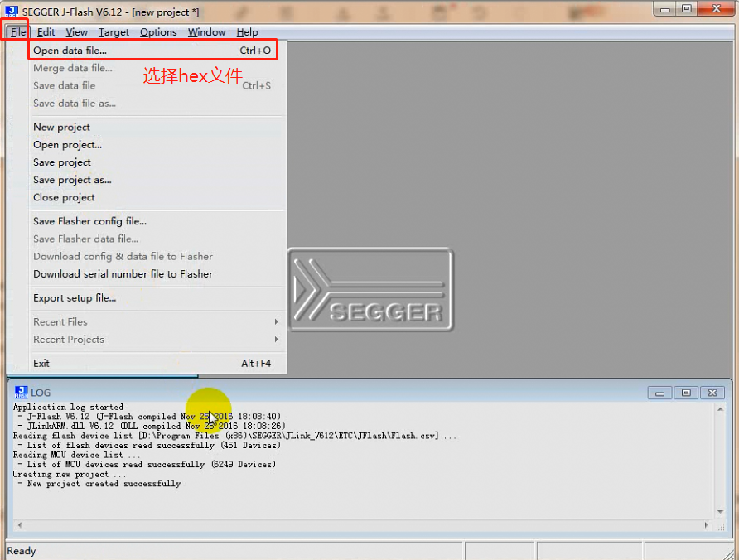Maximize the J-Flash main window
The height and width of the screenshot is (560, 739).
pyautogui.click(x=687, y=9)
